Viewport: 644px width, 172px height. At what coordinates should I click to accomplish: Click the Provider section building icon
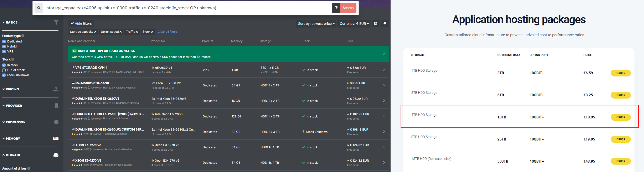coord(56,106)
